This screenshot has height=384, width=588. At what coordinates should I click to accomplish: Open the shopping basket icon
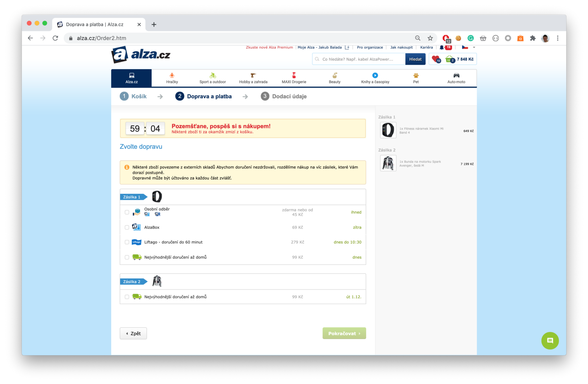click(x=449, y=59)
